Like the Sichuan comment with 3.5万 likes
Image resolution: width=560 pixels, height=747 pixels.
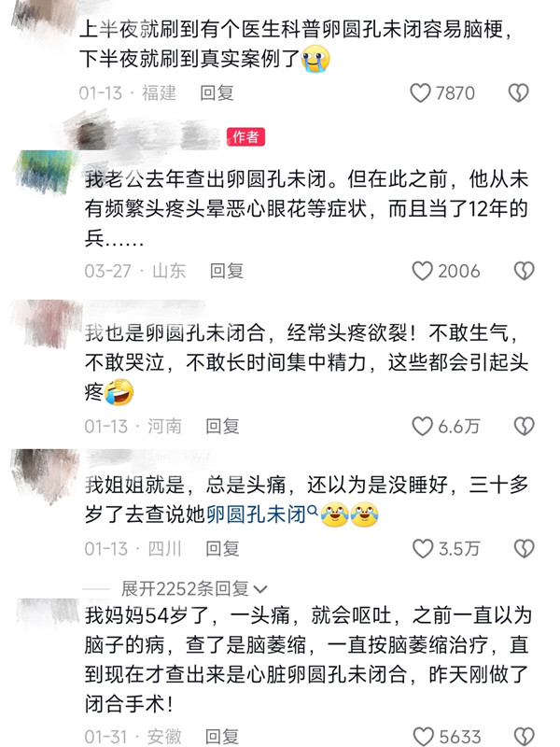(422, 548)
